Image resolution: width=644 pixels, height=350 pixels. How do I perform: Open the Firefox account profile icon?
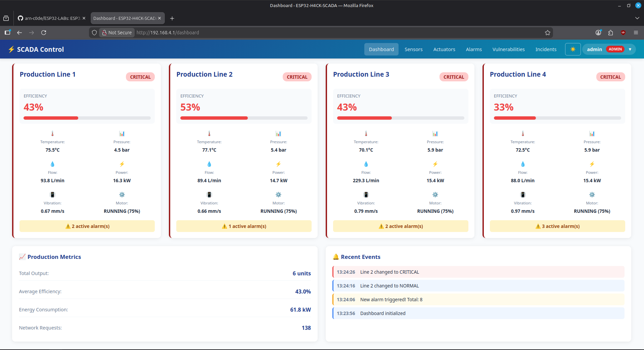point(598,33)
